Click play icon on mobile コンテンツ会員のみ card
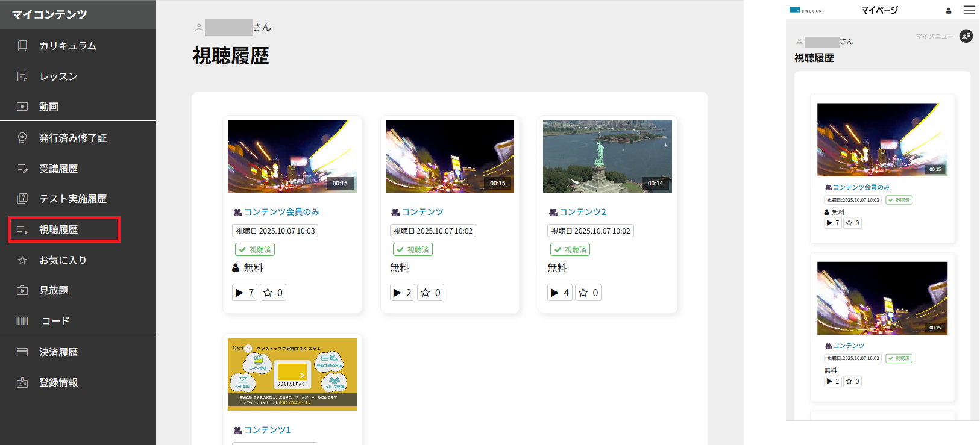 (829, 223)
